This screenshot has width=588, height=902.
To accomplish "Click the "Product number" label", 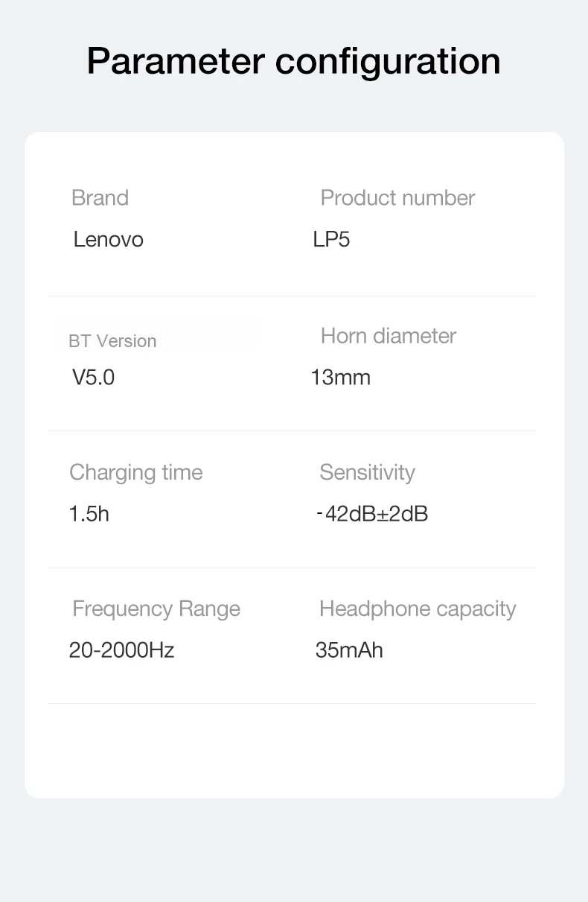I will point(397,198).
